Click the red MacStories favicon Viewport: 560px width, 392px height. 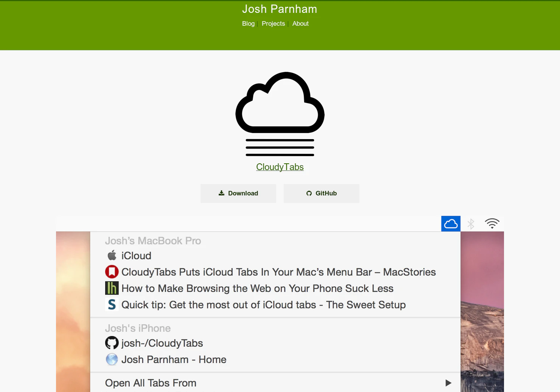click(x=112, y=272)
